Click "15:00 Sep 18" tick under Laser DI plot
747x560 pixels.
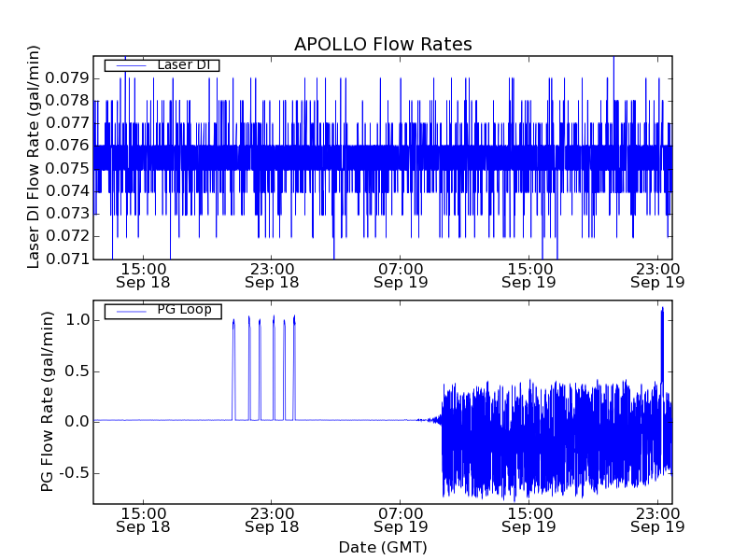point(143,275)
